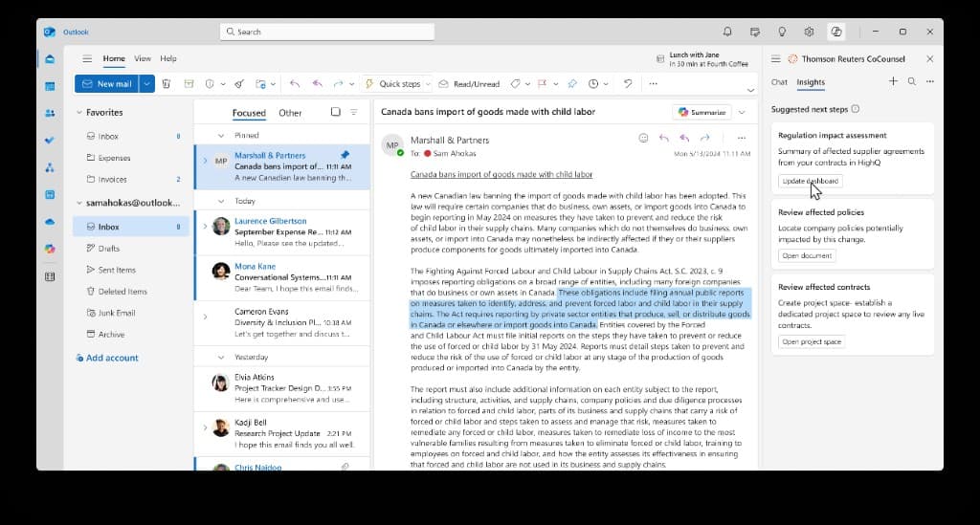Click the Reply all arrow in ribbon

(318, 83)
